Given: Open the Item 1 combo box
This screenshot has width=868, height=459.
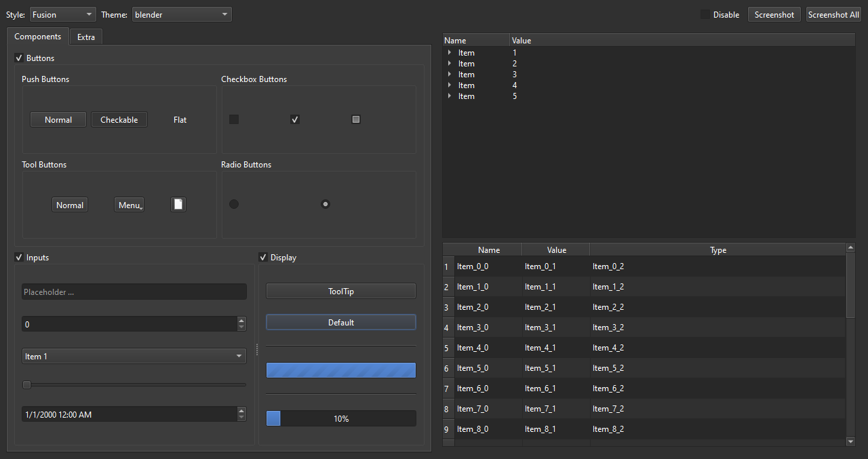Looking at the screenshot, I should [x=134, y=357].
